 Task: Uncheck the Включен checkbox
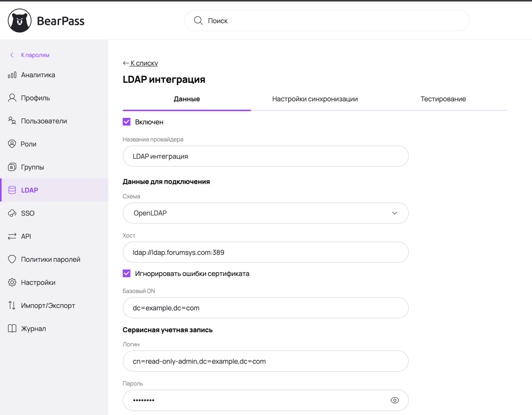pyautogui.click(x=127, y=122)
